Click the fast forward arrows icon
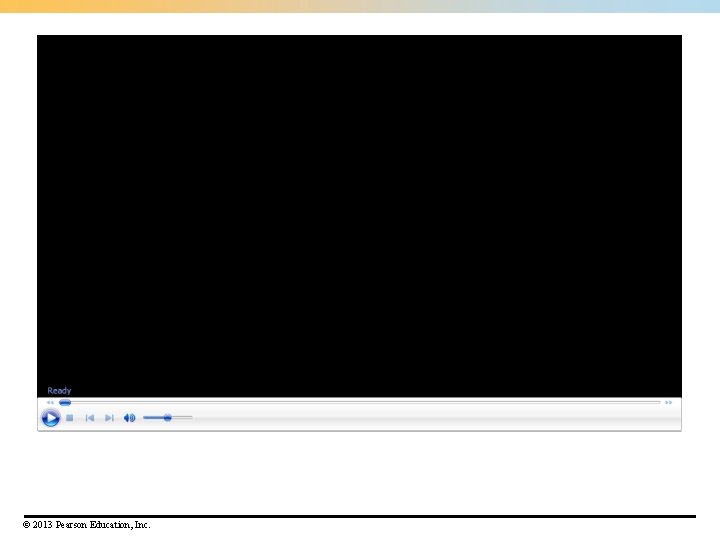The image size is (720, 540). click(668, 402)
